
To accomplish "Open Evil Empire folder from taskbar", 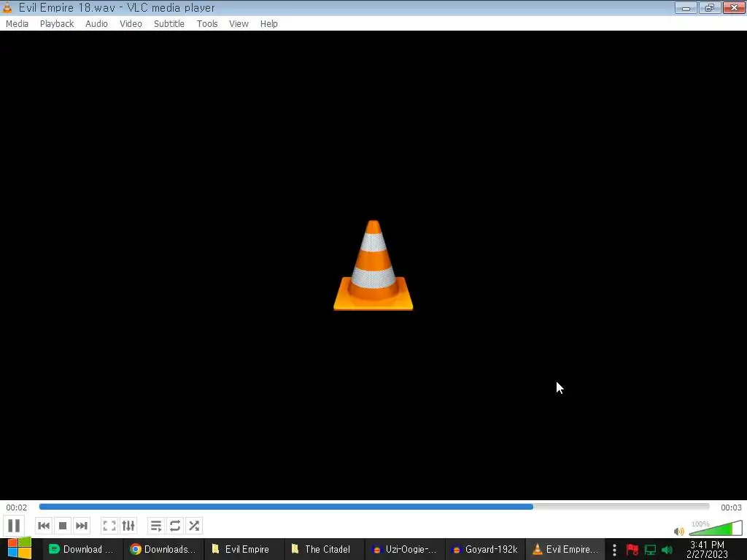I will pos(244,550).
